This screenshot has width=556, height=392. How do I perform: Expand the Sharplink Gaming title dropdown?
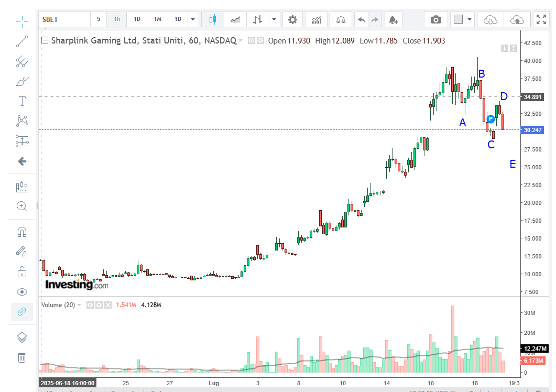tap(241, 41)
